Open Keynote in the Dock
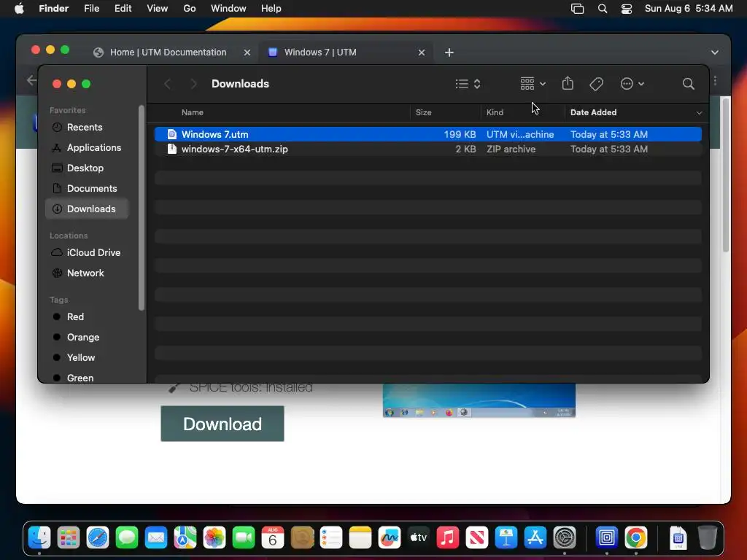The image size is (747, 560). [x=506, y=538]
